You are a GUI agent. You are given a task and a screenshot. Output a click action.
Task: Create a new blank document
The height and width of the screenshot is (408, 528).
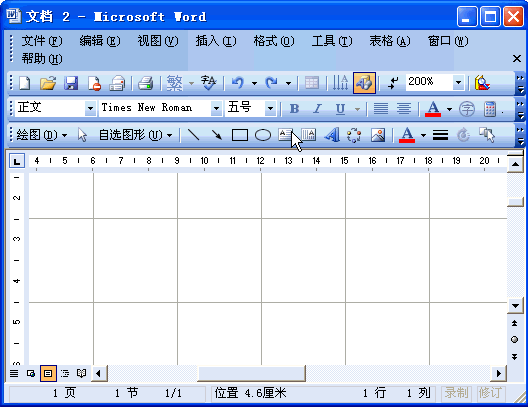[25, 83]
